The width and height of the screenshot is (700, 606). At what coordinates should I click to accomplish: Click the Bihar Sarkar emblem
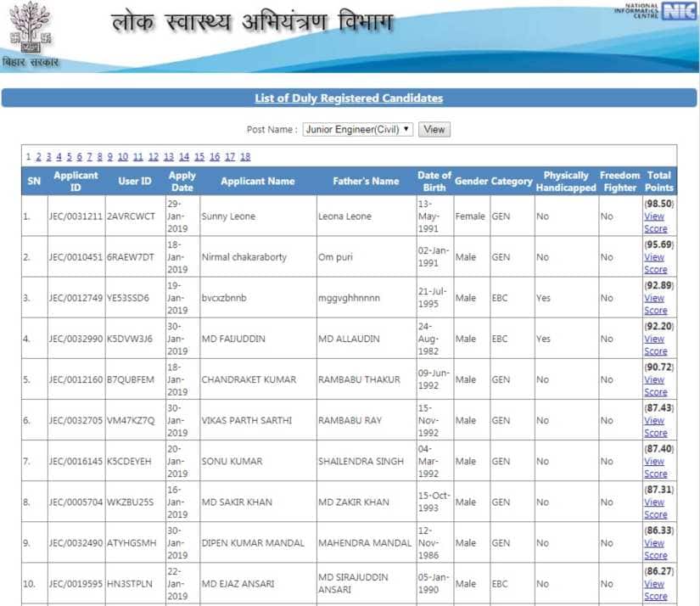31,32
